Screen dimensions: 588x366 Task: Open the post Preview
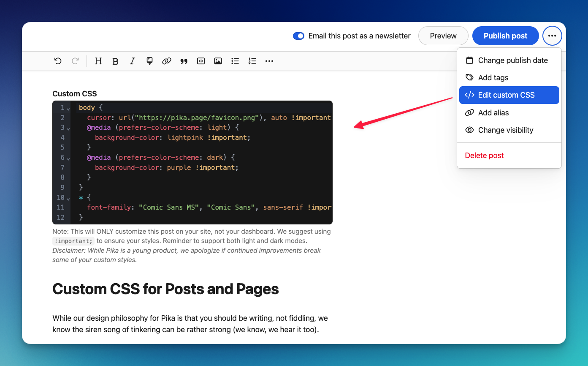click(443, 36)
